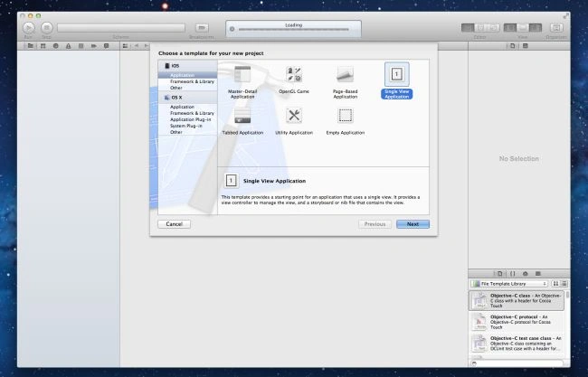Image resolution: width=588 pixels, height=377 pixels.
Task: Show the Log navigator speech bubble icon
Action: pyautogui.click(x=107, y=46)
